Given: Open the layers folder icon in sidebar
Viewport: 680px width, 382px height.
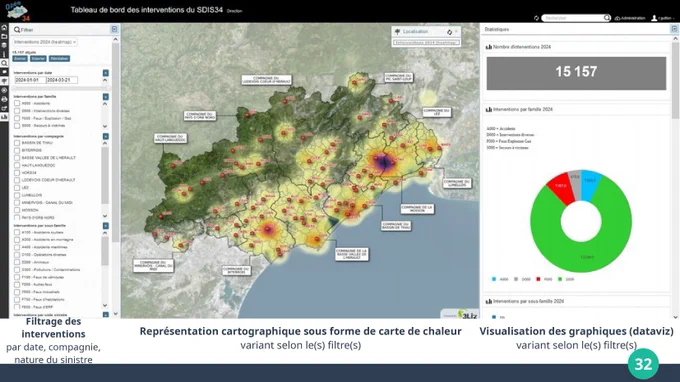Looking at the screenshot, I should click(4, 36).
